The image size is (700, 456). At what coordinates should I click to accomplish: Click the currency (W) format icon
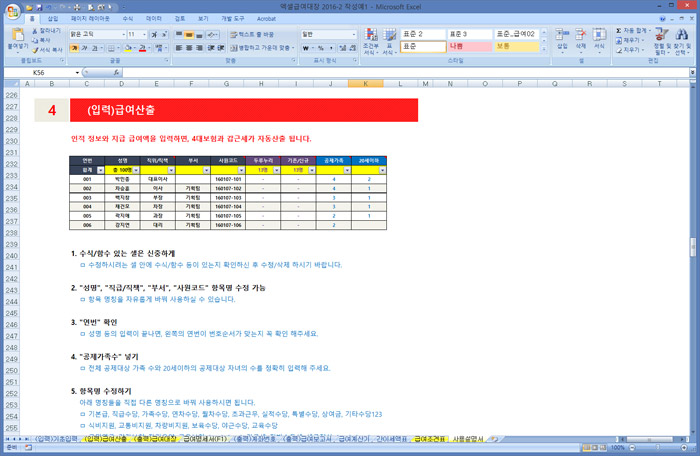tap(306, 48)
